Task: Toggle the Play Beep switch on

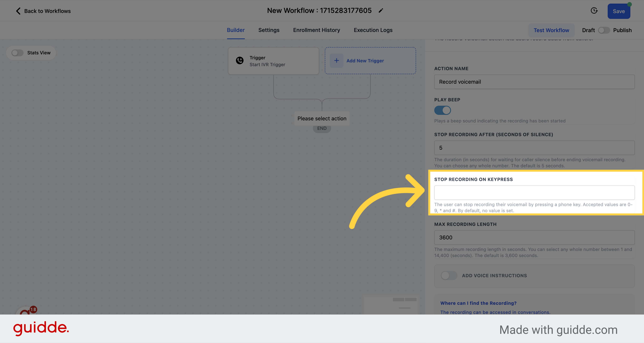Action: point(442,110)
